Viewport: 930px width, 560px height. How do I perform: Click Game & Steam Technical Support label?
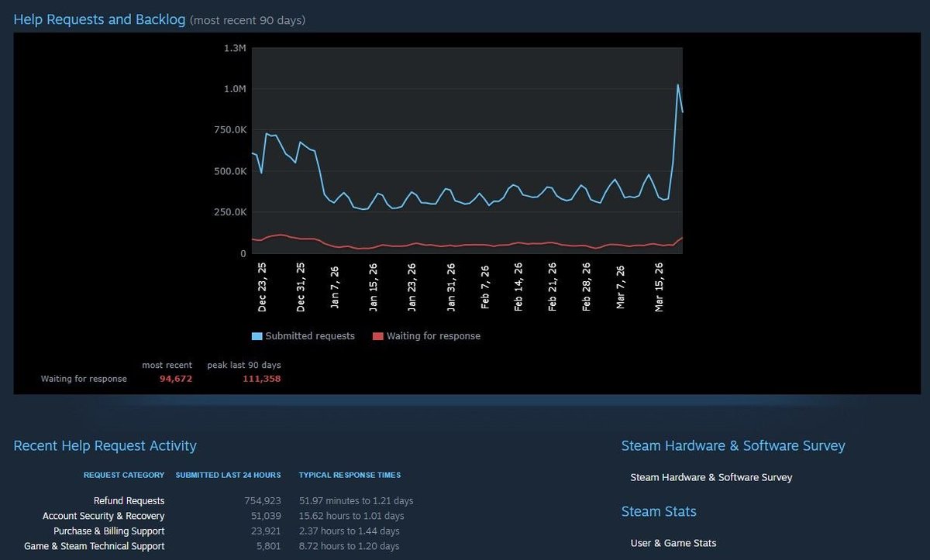pyautogui.click(x=95, y=546)
